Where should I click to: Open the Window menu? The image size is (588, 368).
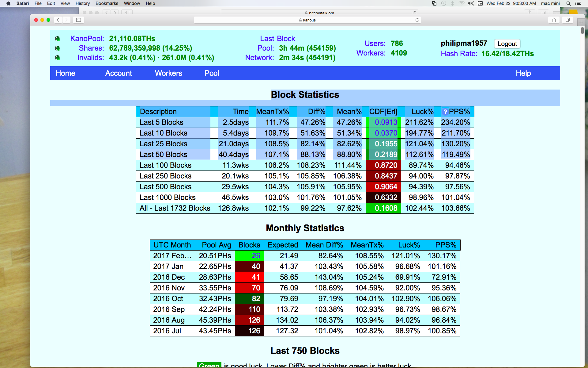click(132, 3)
